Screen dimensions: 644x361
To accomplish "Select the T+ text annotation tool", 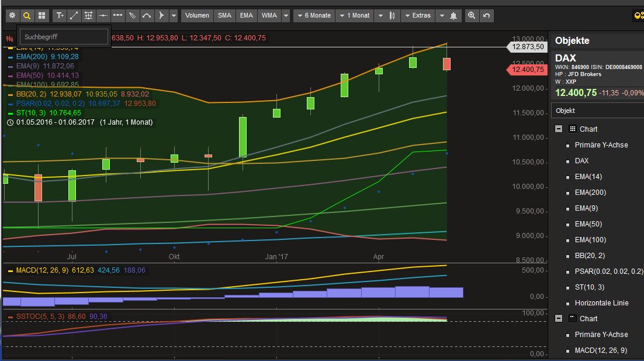I will [60, 16].
